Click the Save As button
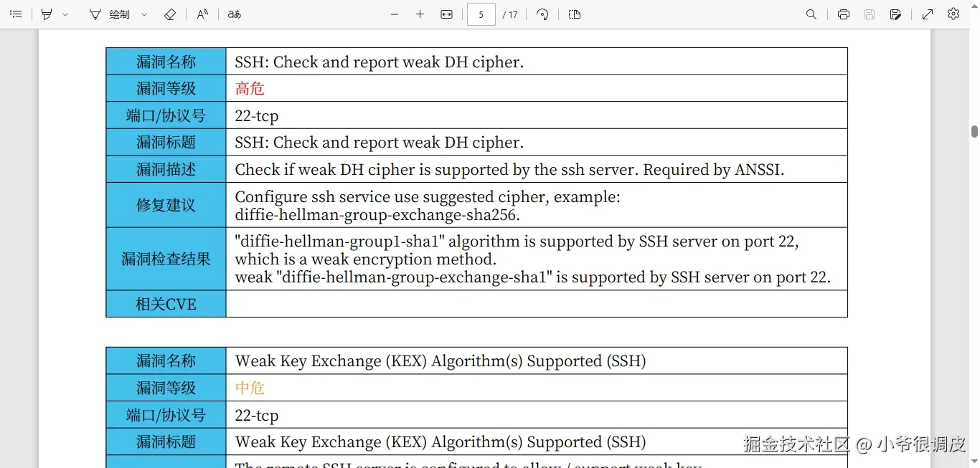 coord(895,14)
